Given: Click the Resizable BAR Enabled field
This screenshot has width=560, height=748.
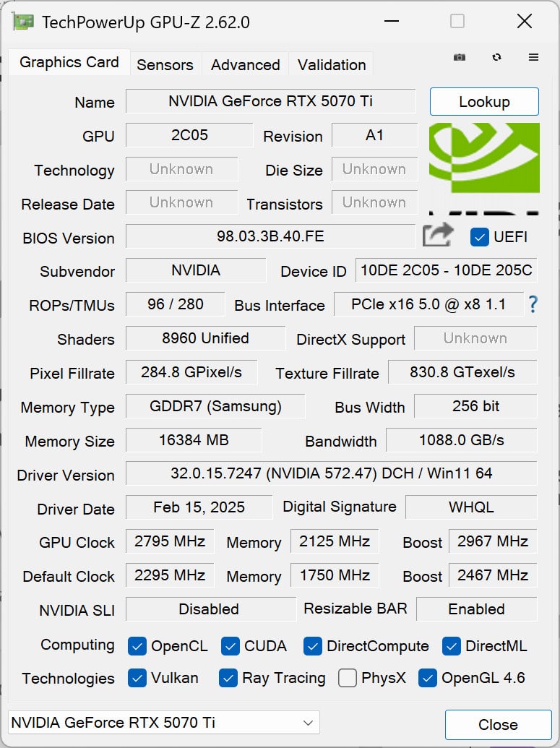Looking at the screenshot, I should click(476, 609).
